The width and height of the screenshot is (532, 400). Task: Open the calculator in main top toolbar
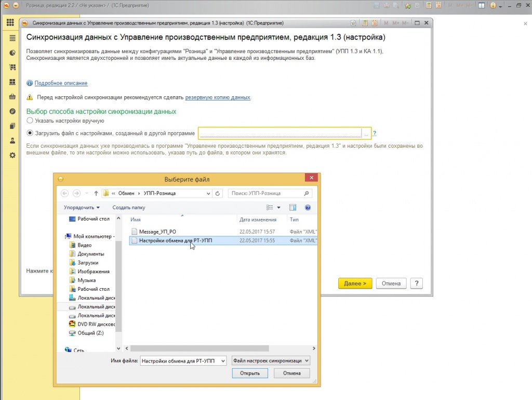click(429, 5)
